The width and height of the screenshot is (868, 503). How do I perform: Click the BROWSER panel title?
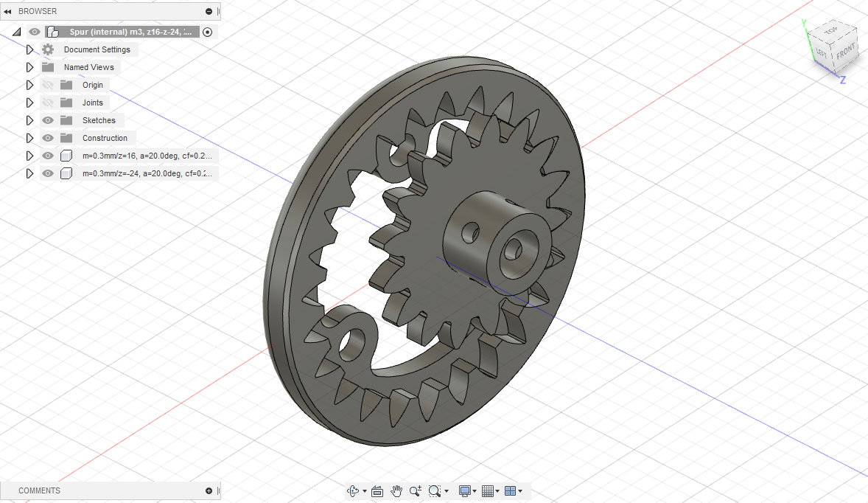pyautogui.click(x=38, y=11)
